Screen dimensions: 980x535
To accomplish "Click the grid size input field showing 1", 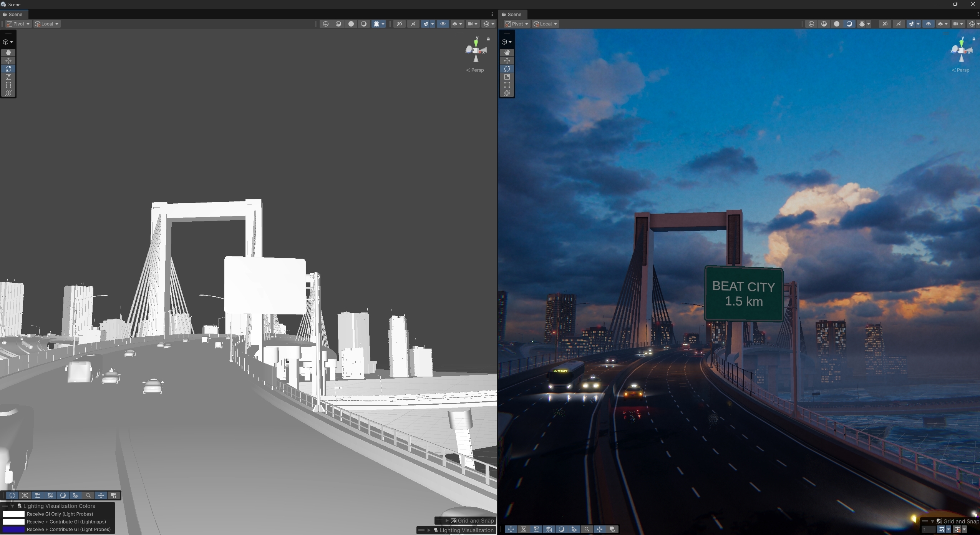I will tap(928, 529).
